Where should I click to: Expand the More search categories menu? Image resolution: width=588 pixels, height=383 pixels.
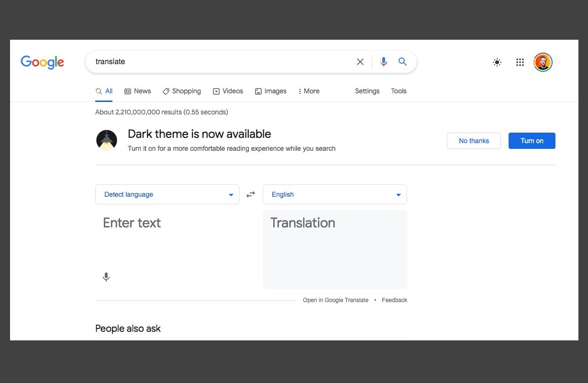308,91
